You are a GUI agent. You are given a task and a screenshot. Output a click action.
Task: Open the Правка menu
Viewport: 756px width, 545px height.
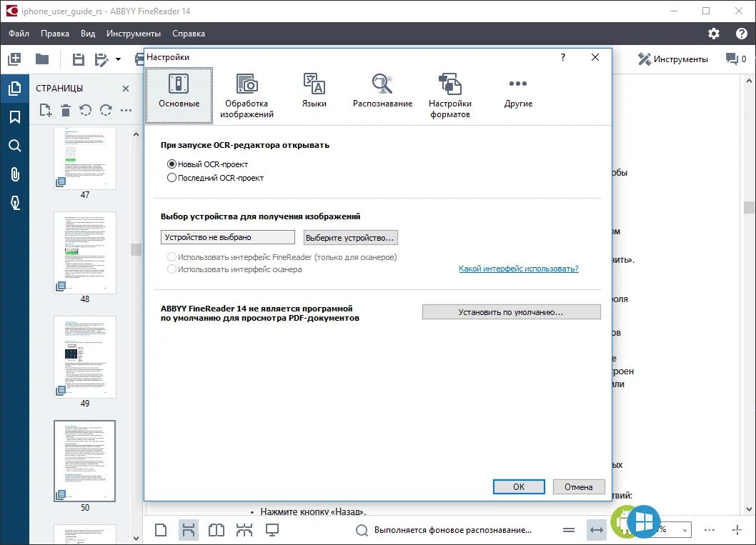point(55,34)
